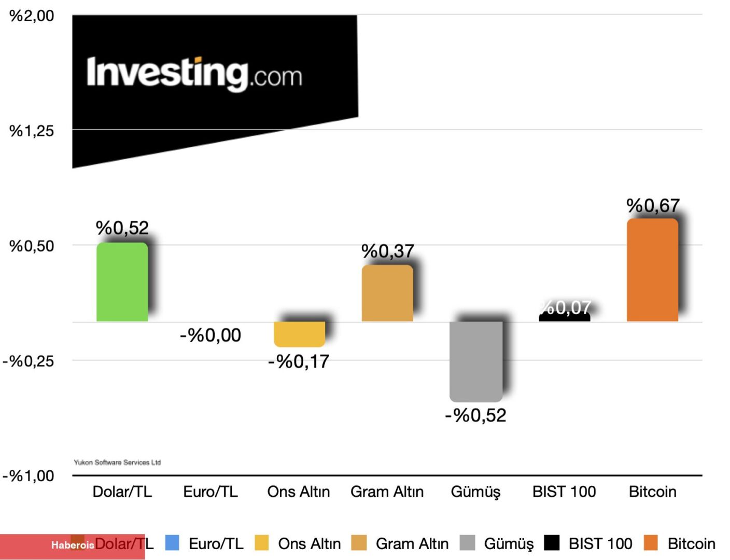The image size is (730, 560).
Task: Click the Euro/TL x-axis label
Action: click(x=210, y=492)
